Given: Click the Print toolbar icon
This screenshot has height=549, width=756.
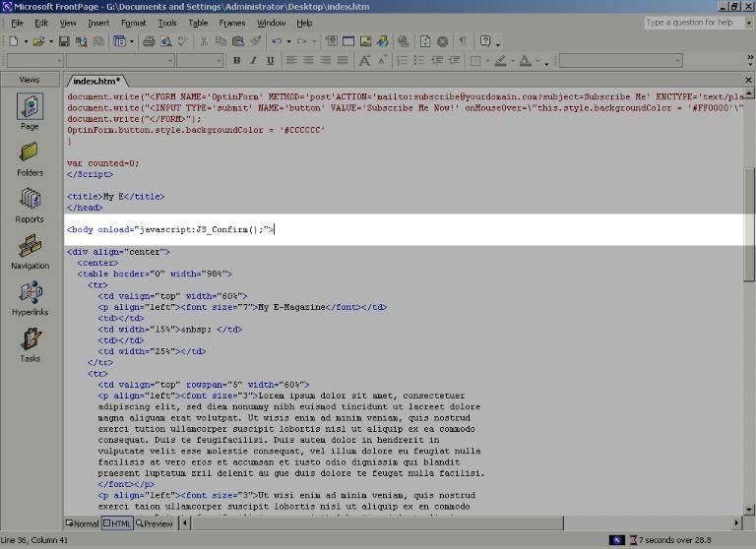Looking at the screenshot, I should click(150, 41).
